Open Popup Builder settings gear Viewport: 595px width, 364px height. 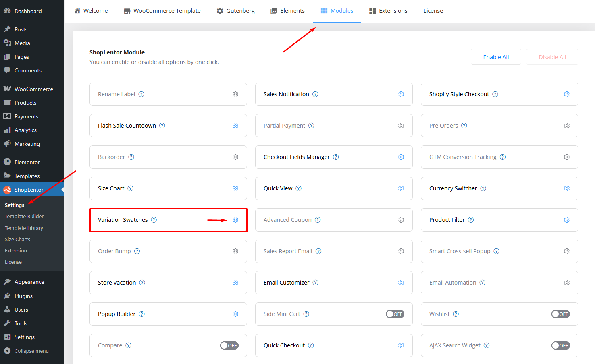[235, 314]
